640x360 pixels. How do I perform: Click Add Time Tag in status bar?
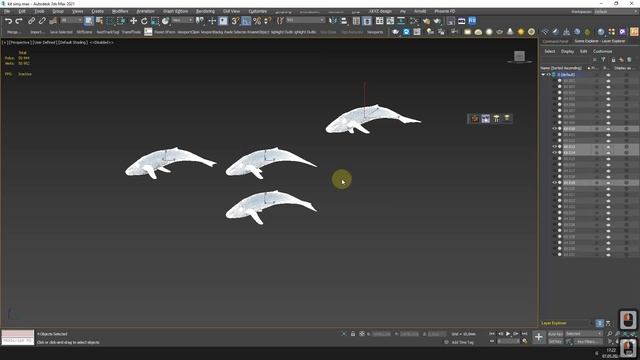[463, 342]
